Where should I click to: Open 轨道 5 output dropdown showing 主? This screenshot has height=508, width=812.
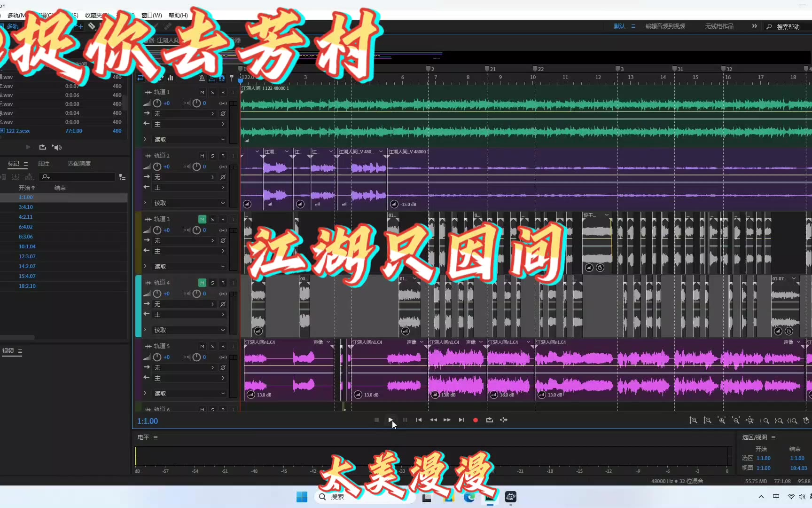189,378
